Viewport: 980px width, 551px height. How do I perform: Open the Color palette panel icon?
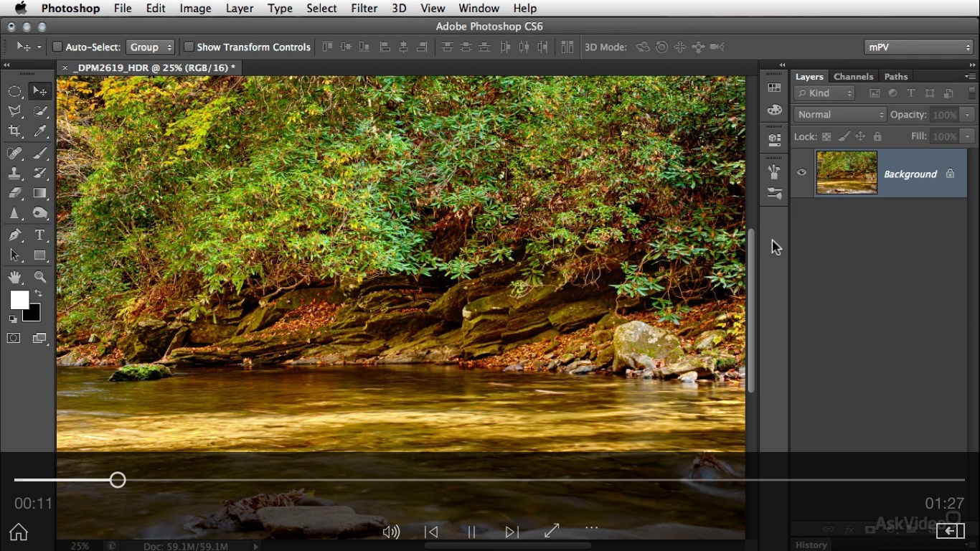coord(774,110)
